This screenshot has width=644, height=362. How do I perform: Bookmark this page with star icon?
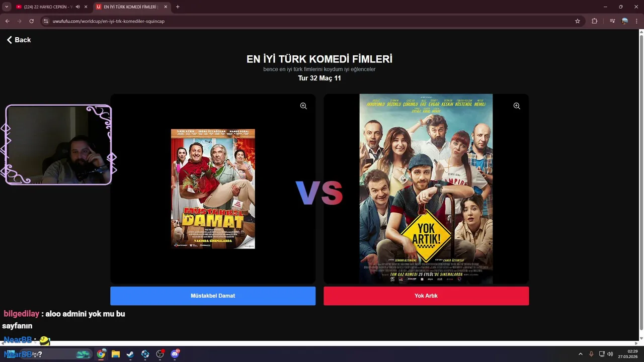click(578, 21)
